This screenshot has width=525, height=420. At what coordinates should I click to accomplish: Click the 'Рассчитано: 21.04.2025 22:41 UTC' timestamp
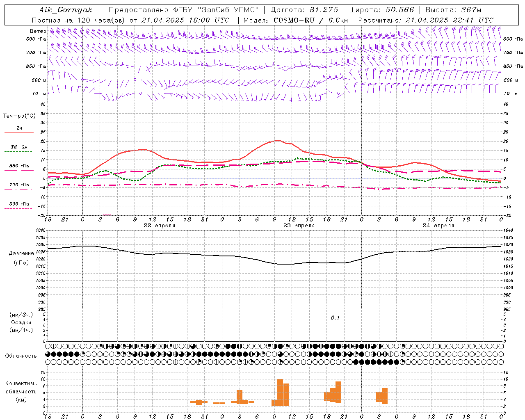click(426, 20)
